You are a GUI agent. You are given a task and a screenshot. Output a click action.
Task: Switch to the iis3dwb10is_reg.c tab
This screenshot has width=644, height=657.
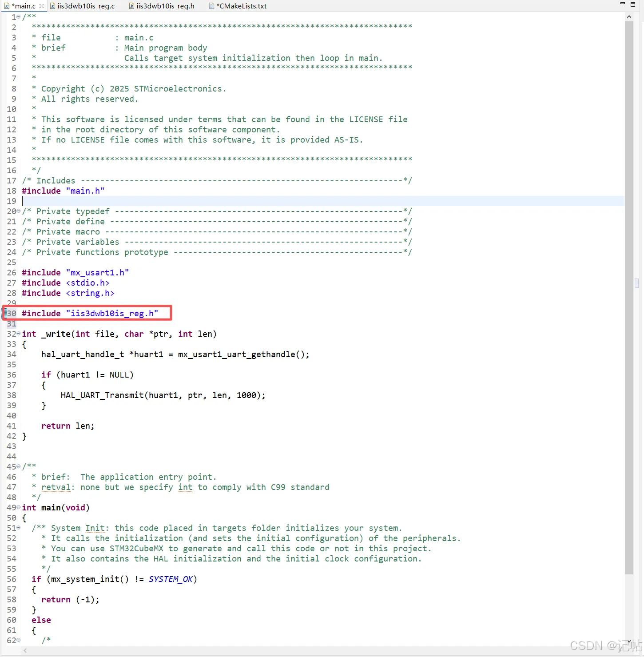(83, 6)
